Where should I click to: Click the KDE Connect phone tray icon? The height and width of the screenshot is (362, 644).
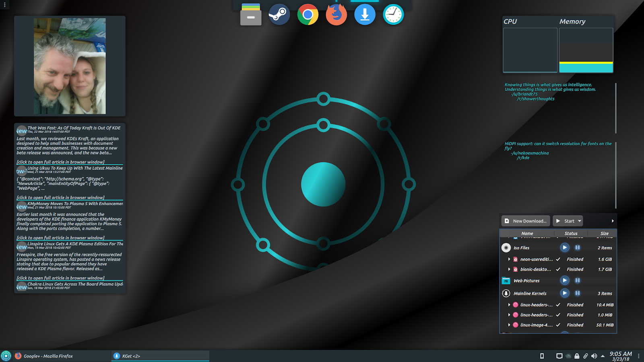coord(542,356)
